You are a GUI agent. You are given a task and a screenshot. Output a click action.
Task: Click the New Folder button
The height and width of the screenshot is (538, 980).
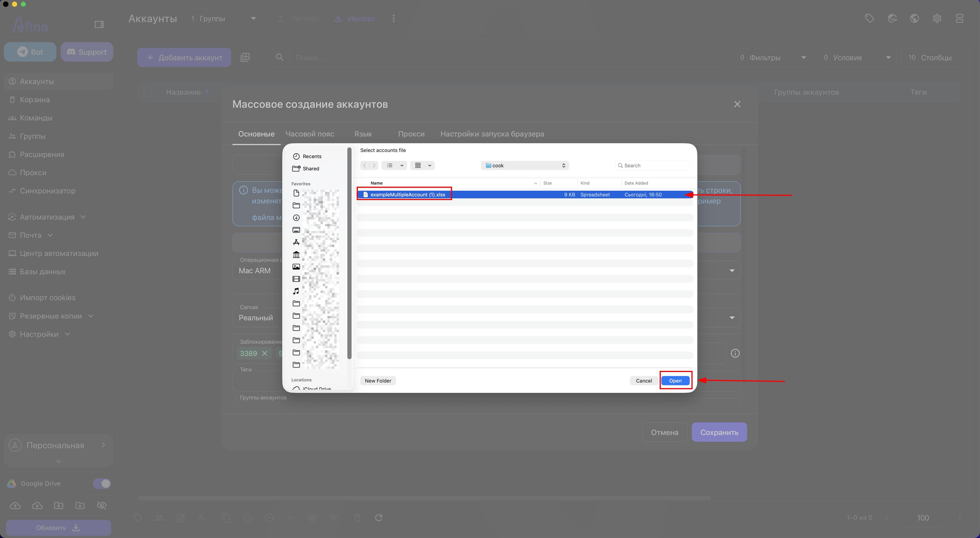point(378,381)
